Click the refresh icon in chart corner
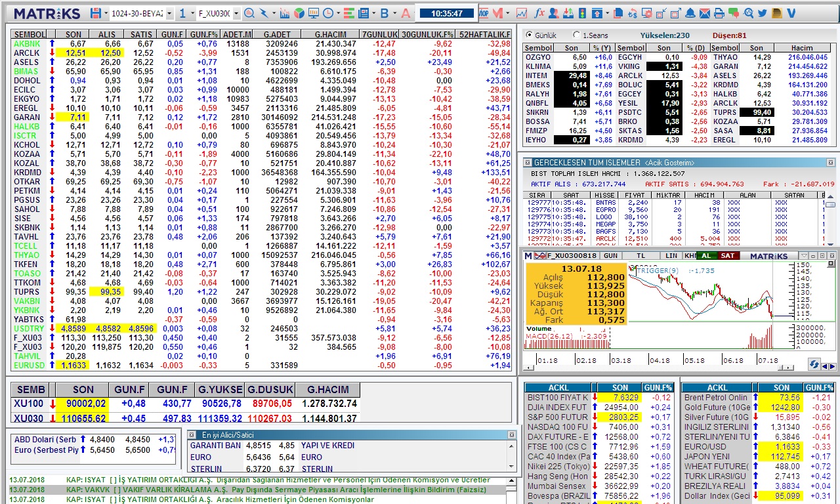The width and height of the screenshot is (840, 504). coord(814,364)
